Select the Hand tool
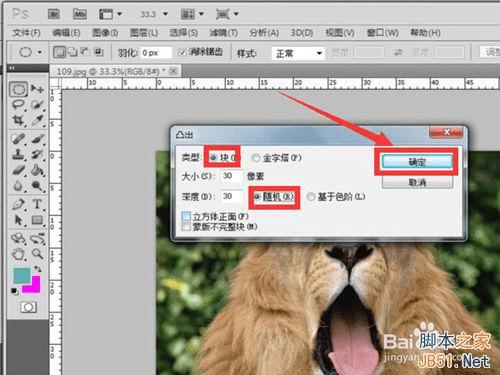 click(x=18, y=254)
